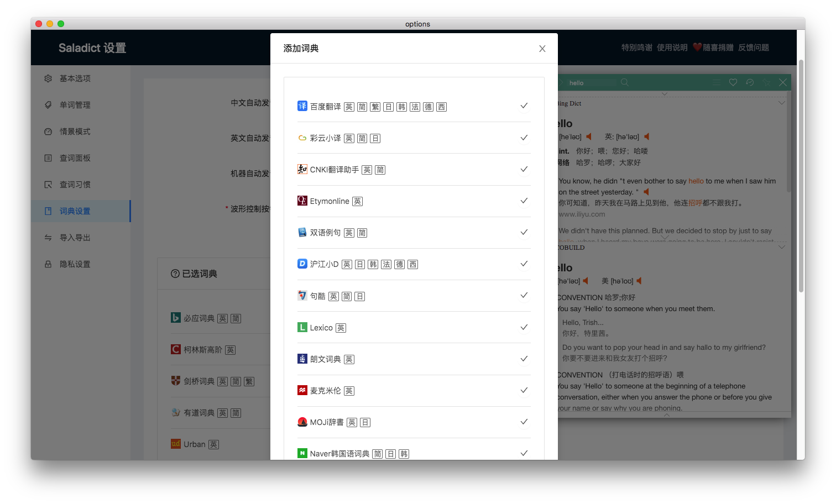
Task: Toggle the checkmark for 沪江小D
Action: pyautogui.click(x=524, y=264)
